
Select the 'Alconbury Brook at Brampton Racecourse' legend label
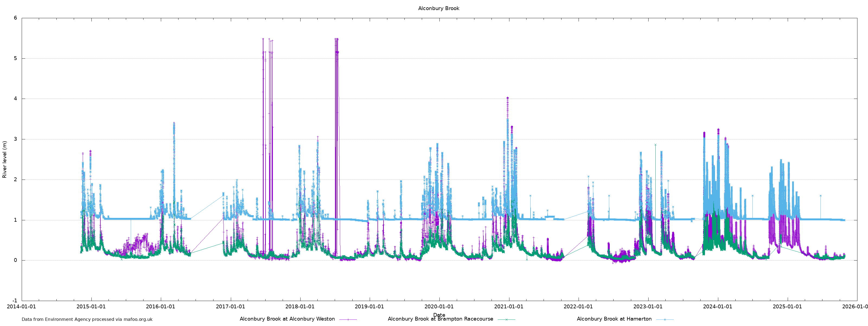pos(440,319)
